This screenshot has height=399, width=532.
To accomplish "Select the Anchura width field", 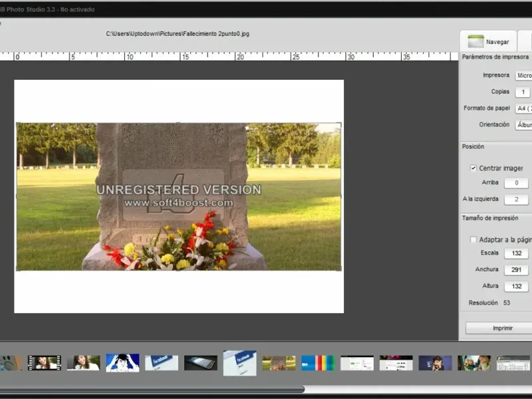I will click(x=516, y=270).
